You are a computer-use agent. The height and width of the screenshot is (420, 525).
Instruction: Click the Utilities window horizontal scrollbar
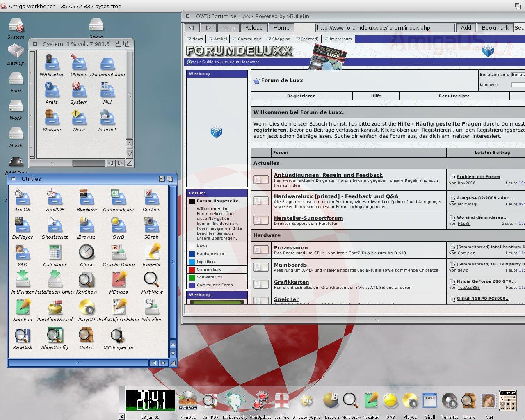[x=78, y=363]
